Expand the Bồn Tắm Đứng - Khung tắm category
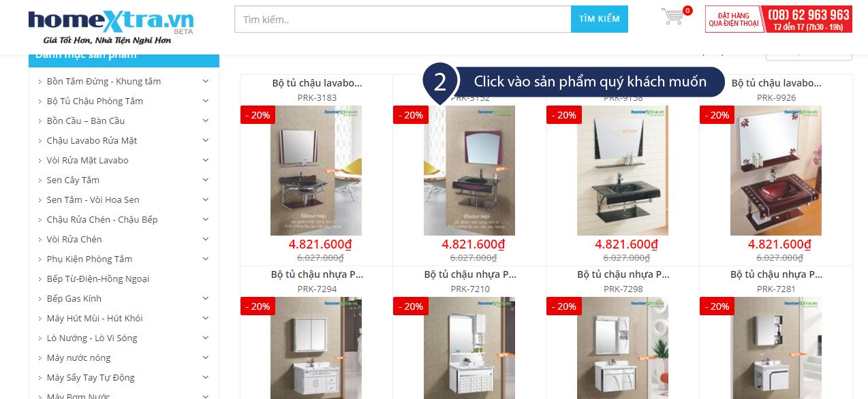The image size is (868, 399). [206, 81]
